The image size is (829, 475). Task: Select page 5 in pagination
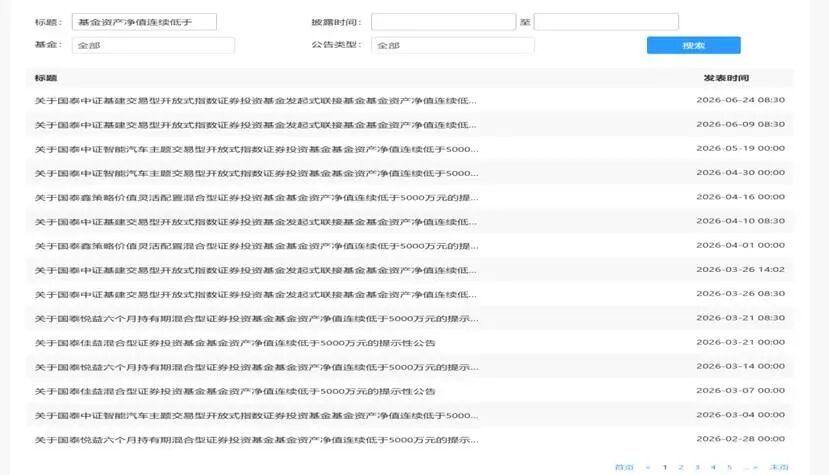730,467
